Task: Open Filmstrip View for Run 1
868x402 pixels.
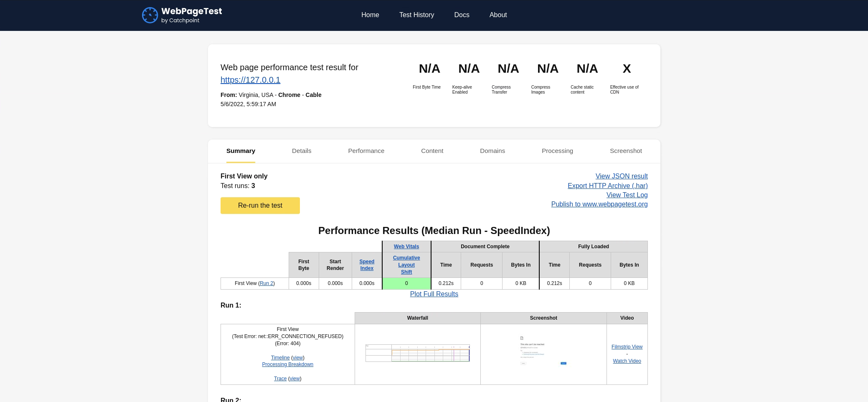Action: 627,347
